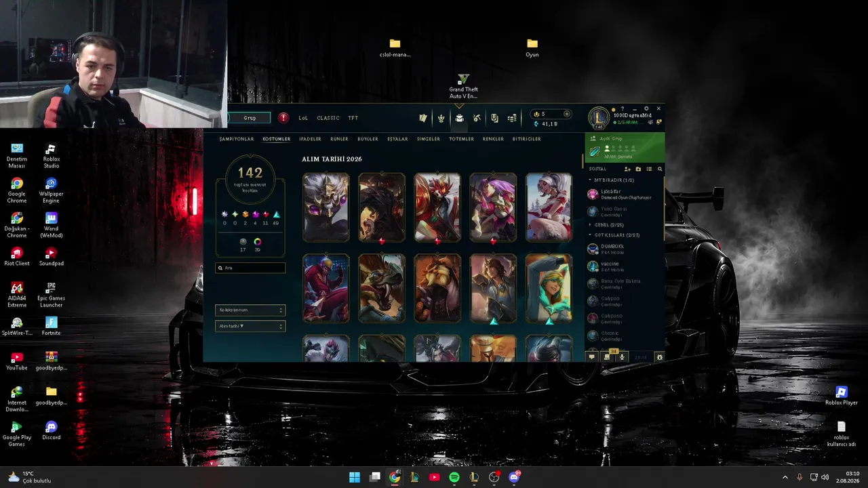The image size is (868, 488).
Task: Switch to the TOTEMLER tab
Action: pyautogui.click(x=461, y=139)
